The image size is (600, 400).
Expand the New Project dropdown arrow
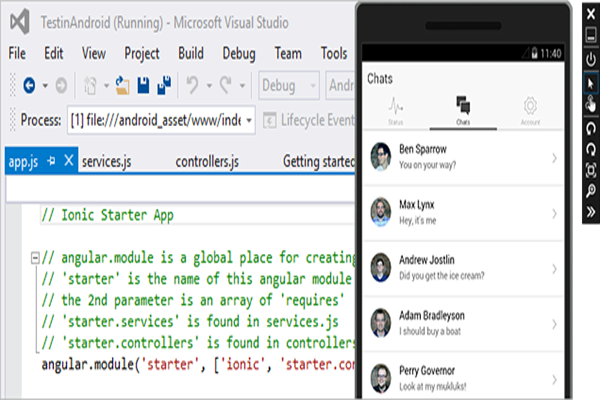(x=106, y=85)
